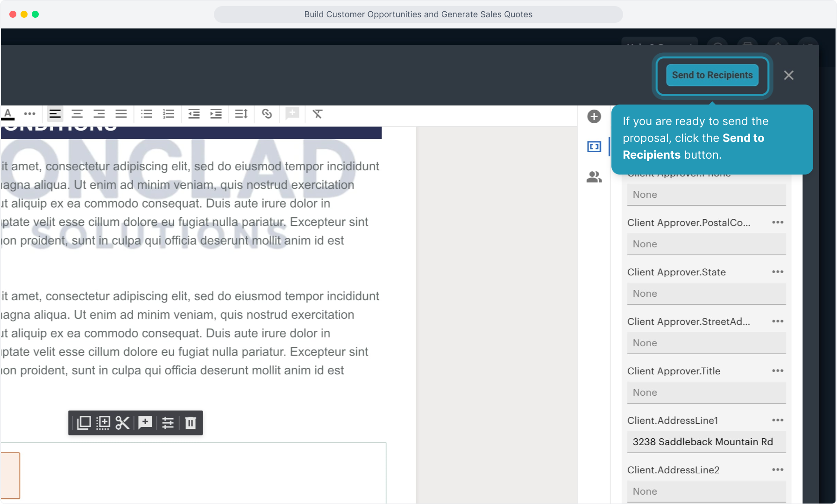Decrease the text indent
The width and height of the screenshot is (837, 504).
(x=194, y=114)
